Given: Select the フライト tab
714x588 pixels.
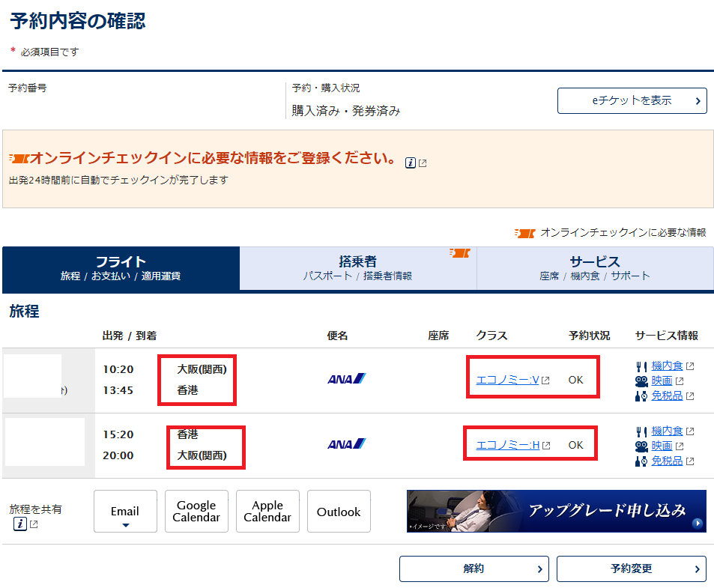Looking at the screenshot, I should (x=121, y=267).
